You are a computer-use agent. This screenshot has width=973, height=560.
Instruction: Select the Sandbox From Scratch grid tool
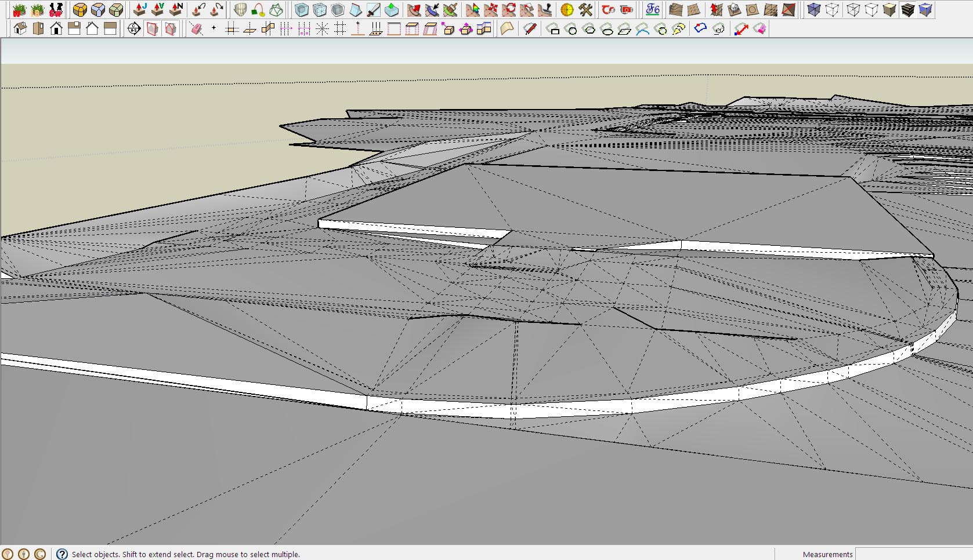[693, 10]
